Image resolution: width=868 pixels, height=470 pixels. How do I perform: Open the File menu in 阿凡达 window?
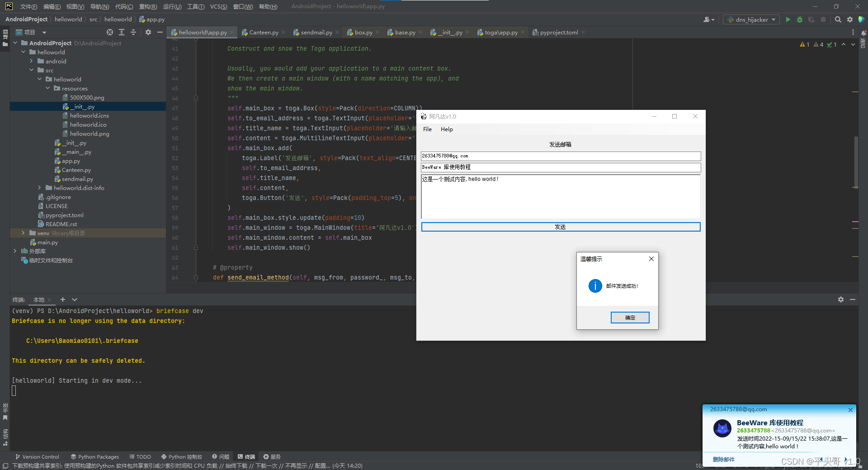pyautogui.click(x=427, y=129)
